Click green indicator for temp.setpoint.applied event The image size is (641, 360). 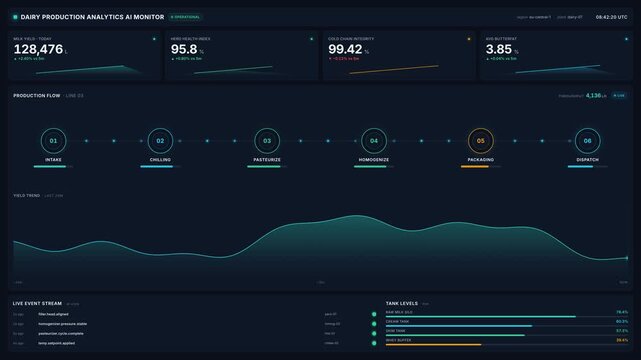coord(374,343)
